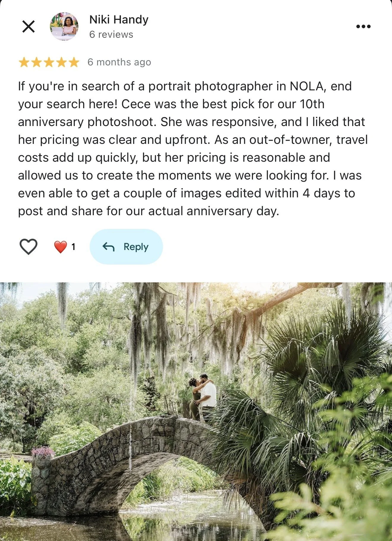Tap the fifth gold rating star
The width and height of the screenshot is (392, 541).
pyautogui.click(x=74, y=62)
